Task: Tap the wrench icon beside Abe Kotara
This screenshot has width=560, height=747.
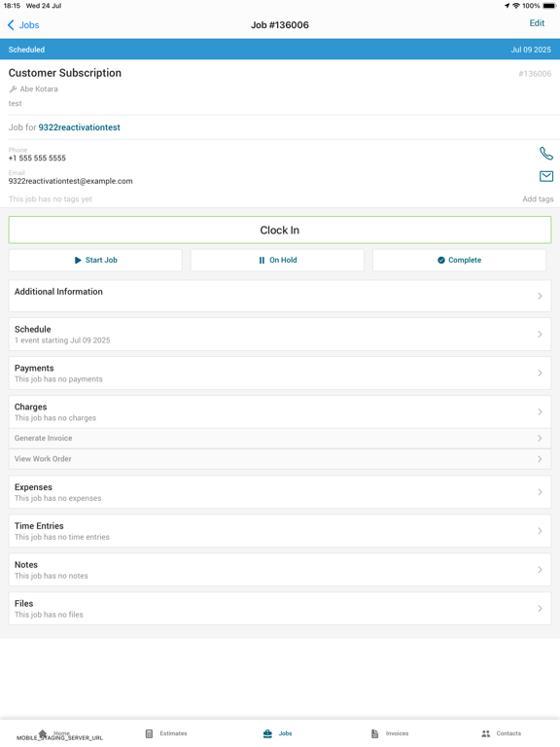Action: tap(13, 89)
